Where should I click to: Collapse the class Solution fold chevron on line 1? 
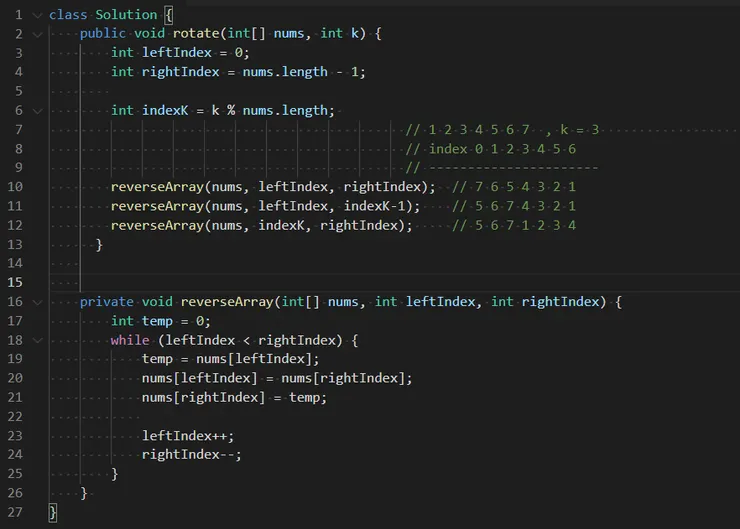click(x=37, y=15)
